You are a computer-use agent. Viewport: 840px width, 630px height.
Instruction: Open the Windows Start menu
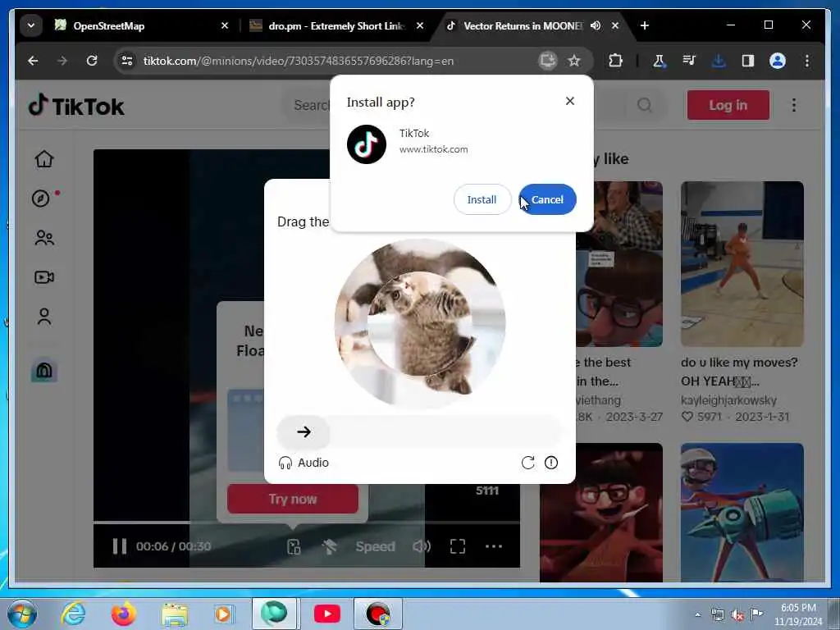[x=22, y=614]
